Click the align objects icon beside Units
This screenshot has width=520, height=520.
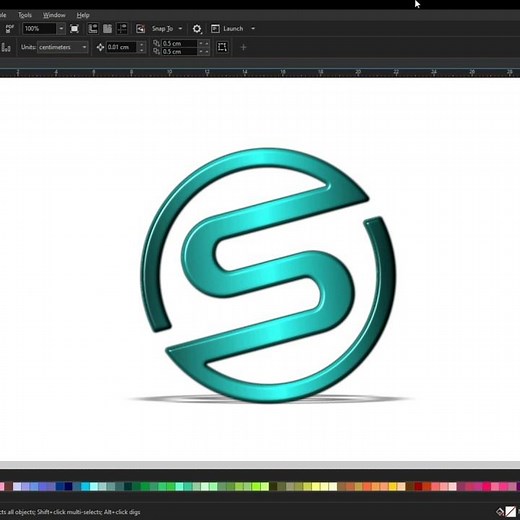6,47
